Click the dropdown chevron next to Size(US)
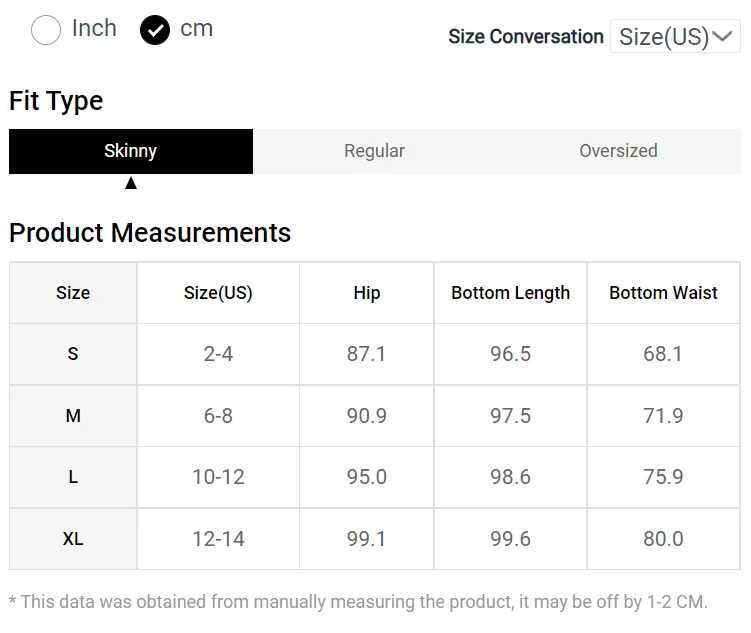751x633 pixels. point(722,36)
